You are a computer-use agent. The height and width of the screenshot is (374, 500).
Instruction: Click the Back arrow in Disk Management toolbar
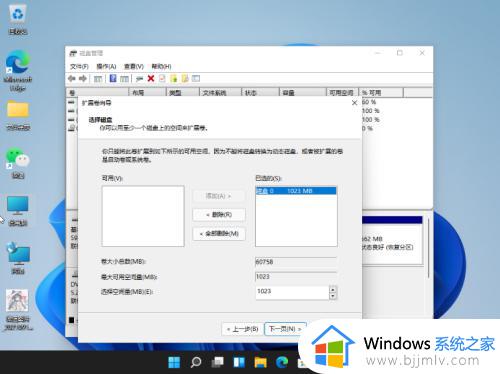71,79
